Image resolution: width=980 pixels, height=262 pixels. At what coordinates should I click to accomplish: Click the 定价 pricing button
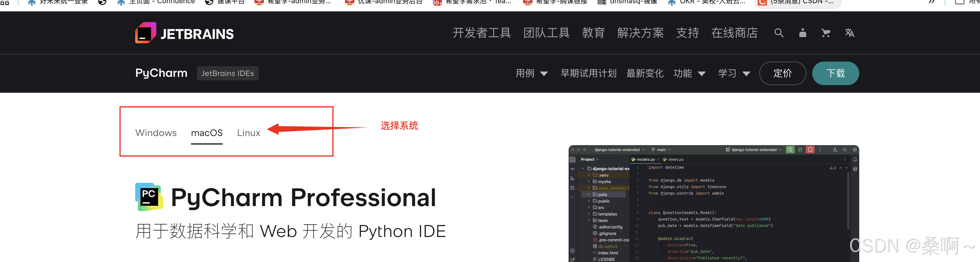tap(783, 73)
